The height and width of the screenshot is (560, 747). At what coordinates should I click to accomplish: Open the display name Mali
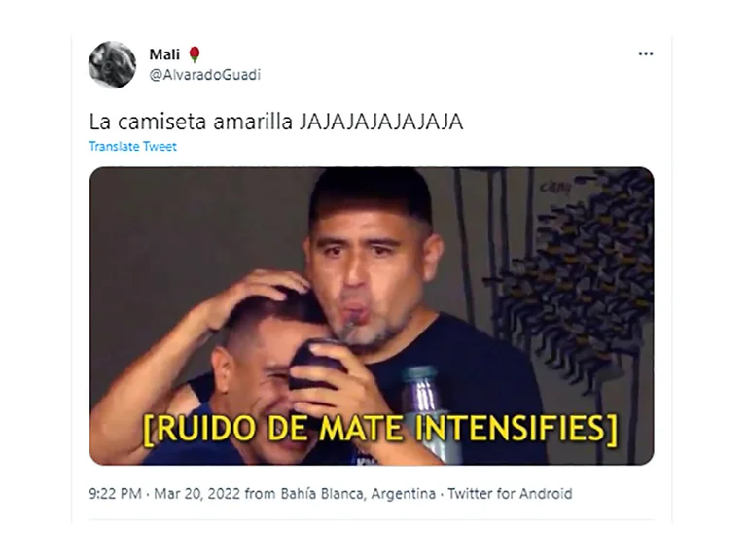(x=164, y=54)
